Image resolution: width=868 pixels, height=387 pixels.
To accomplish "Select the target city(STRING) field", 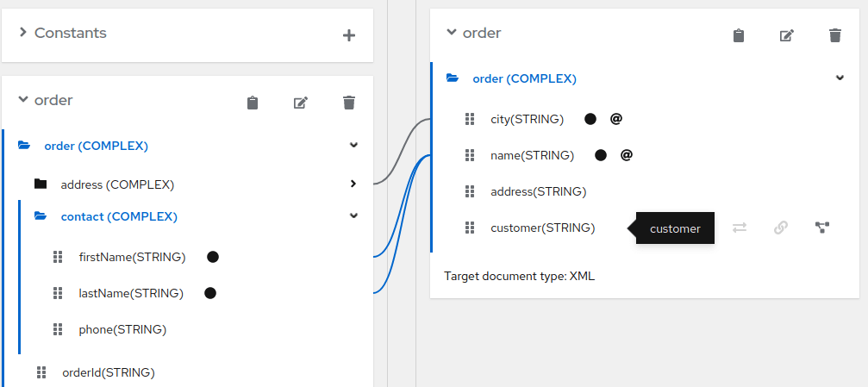I will (527, 119).
